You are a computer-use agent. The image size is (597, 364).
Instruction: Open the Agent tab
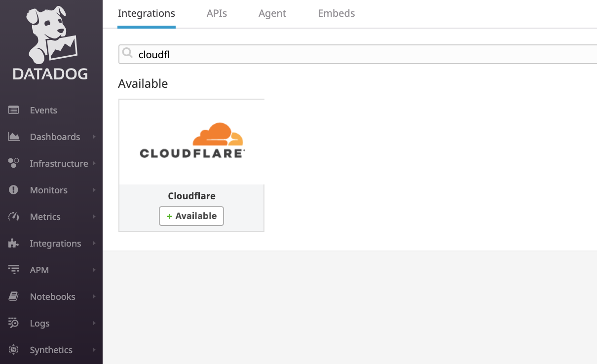tap(272, 13)
